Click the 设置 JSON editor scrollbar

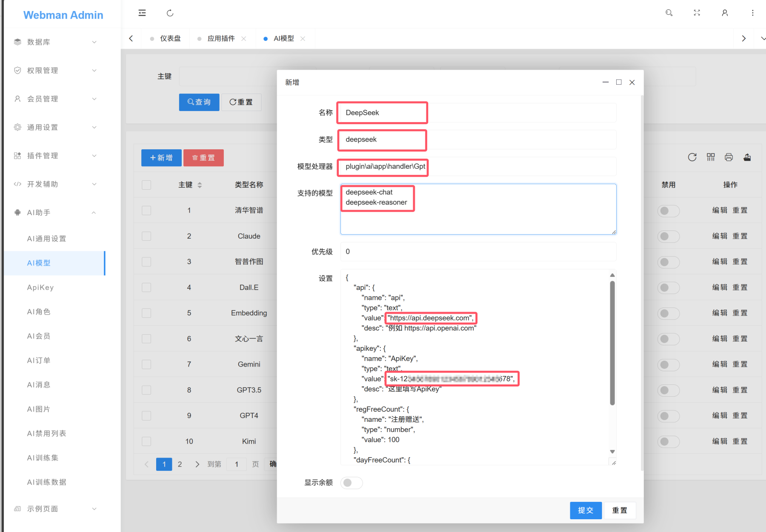click(612, 343)
